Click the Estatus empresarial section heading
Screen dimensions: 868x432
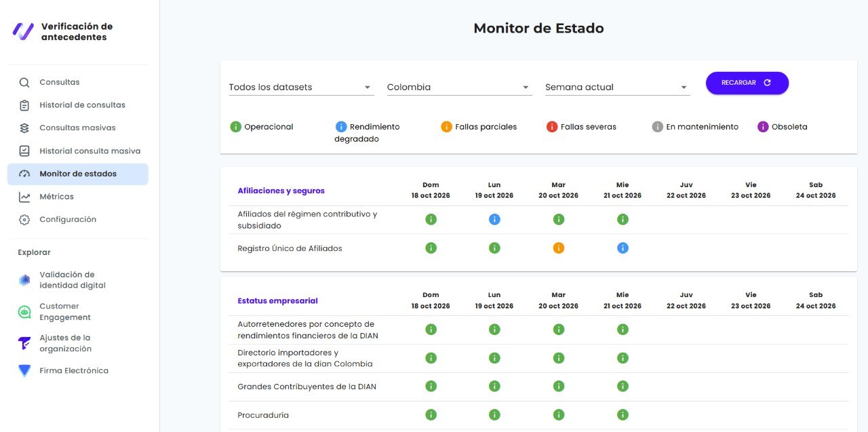pos(277,301)
